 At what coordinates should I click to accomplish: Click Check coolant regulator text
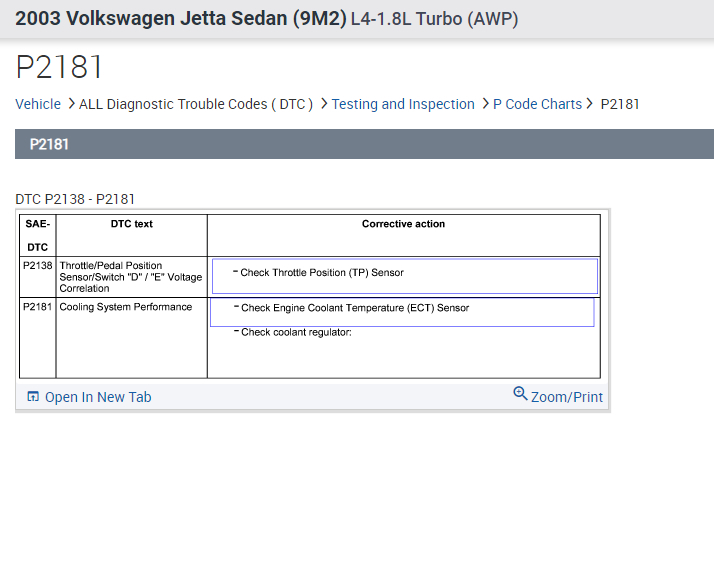point(296,332)
